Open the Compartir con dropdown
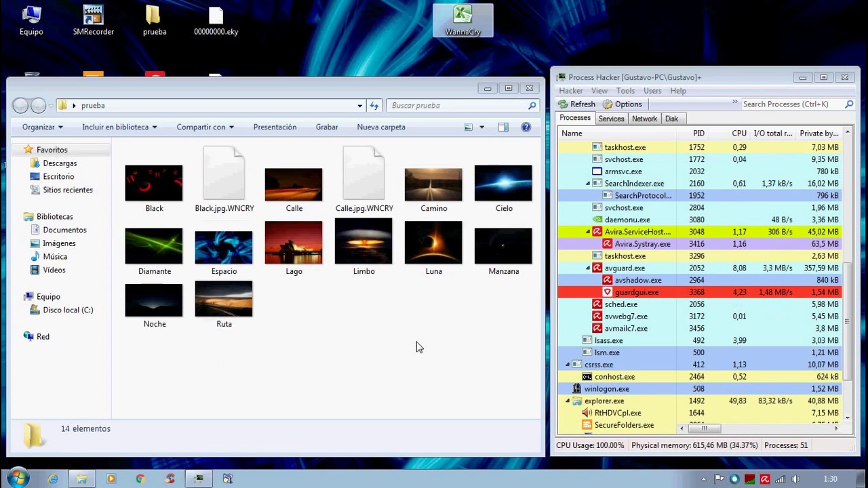 point(205,127)
